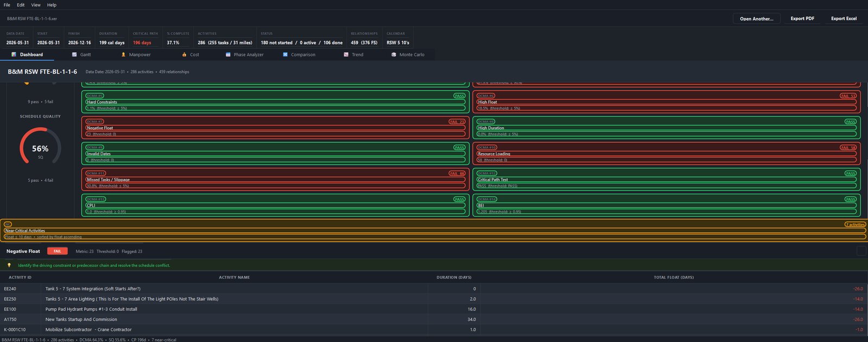Open the View menu
The width and height of the screenshot is (868, 342).
(36, 5)
